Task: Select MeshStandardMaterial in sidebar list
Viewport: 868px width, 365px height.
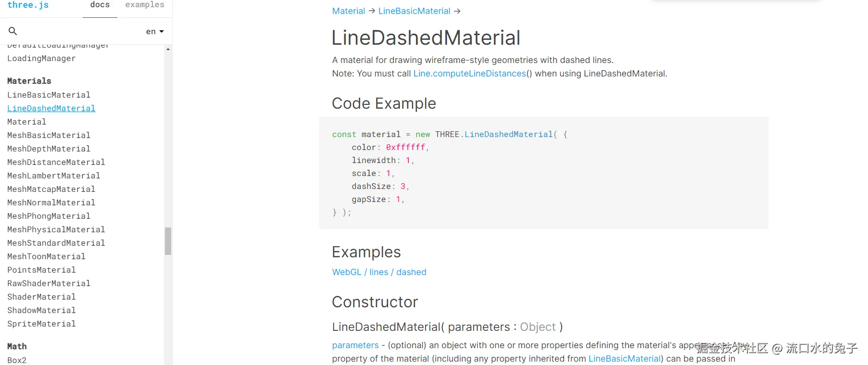Action: (56, 243)
